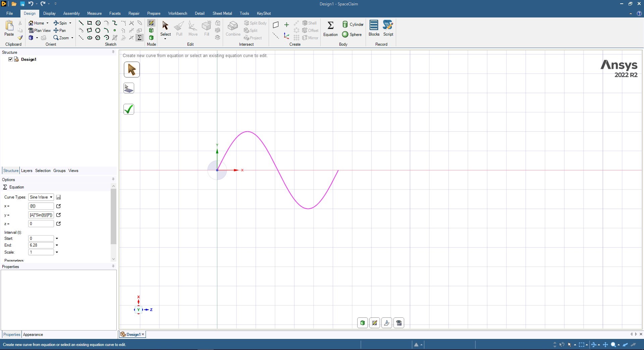Open the Curve Types Sine Wave dropdown

(41, 197)
